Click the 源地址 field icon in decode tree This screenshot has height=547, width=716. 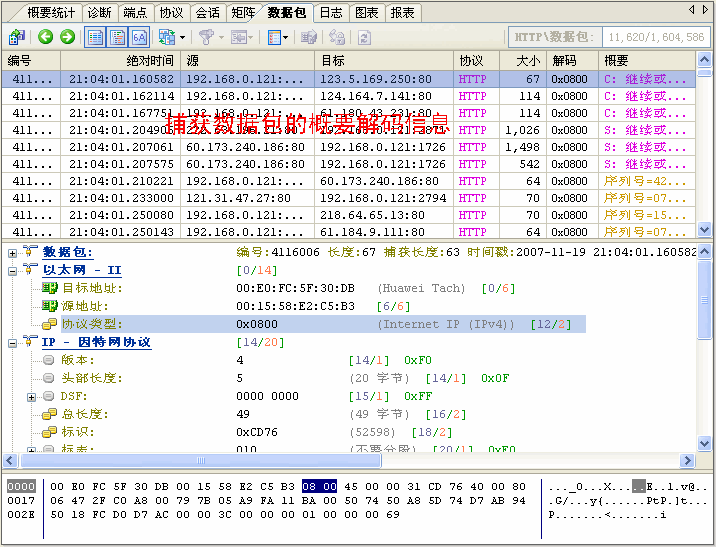point(49,306)
